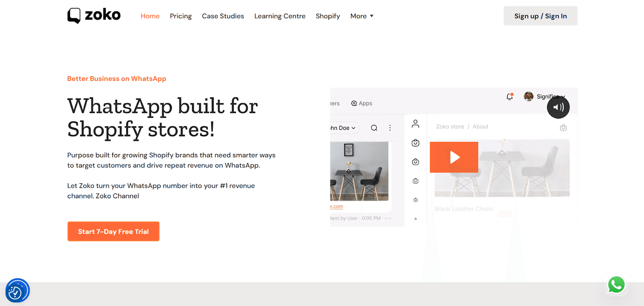Click the shopping bag icon beside About
The width and height of the screenshot is (644, 306).
tap(563, 128)
